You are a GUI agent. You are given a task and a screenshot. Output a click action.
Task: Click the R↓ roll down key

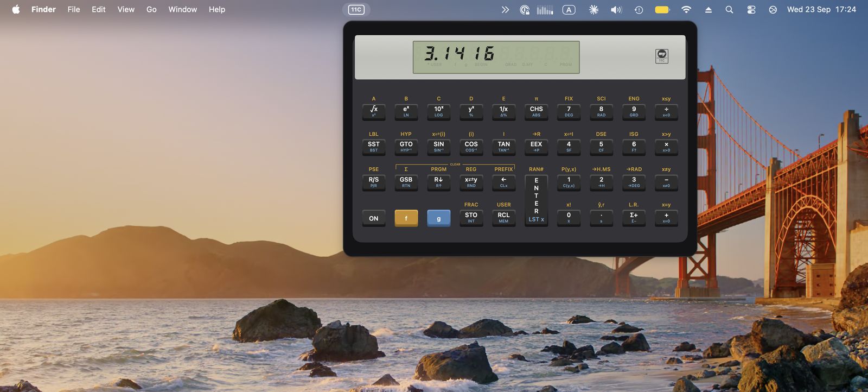pyautogui.click(x=439, y=182)
